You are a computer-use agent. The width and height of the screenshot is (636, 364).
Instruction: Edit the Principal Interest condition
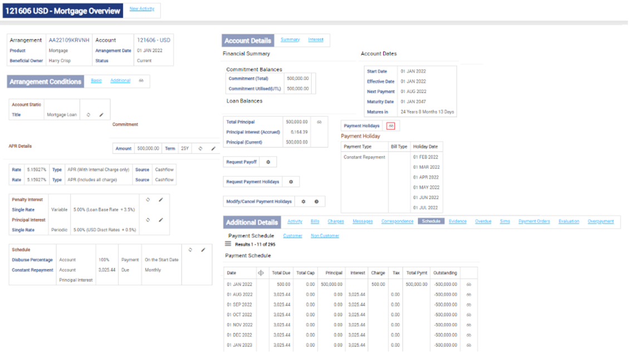click(x=161, y=220)
